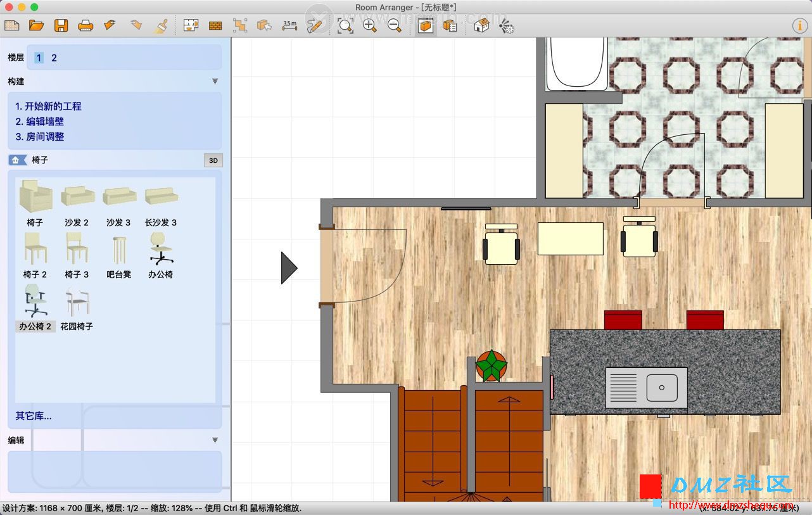Viewport: 812px width, 515px height.
Task: Click the orange info icon
Action: 799,26
